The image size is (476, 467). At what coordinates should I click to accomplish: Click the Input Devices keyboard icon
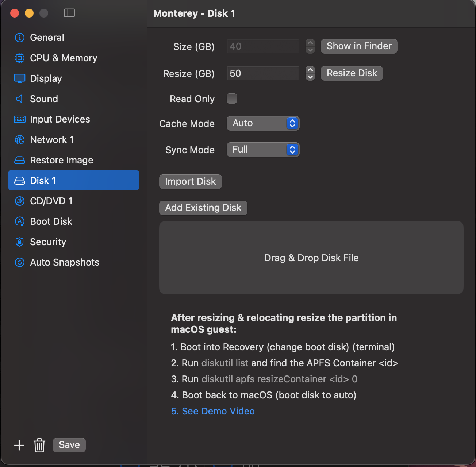pyautogui.click(x=20, y=119)
